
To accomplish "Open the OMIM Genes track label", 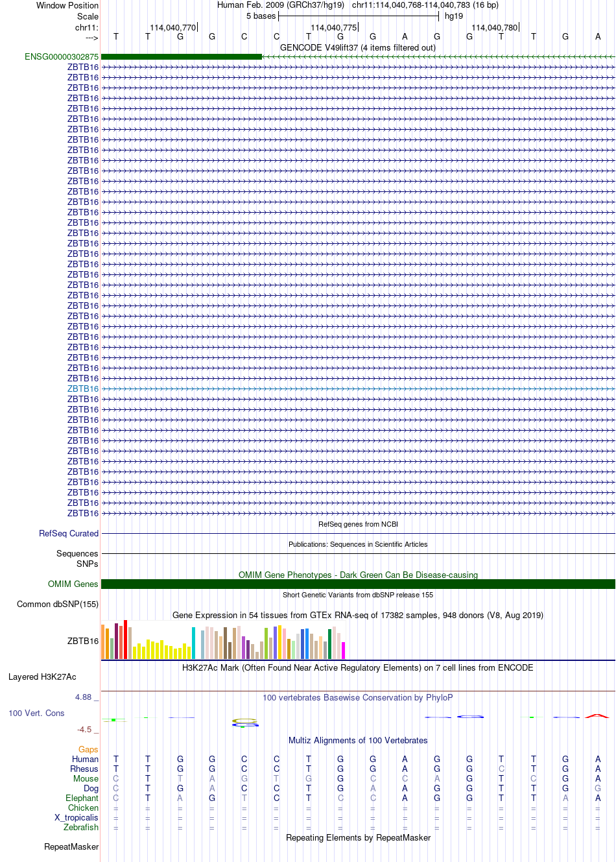I will point(73,584).
